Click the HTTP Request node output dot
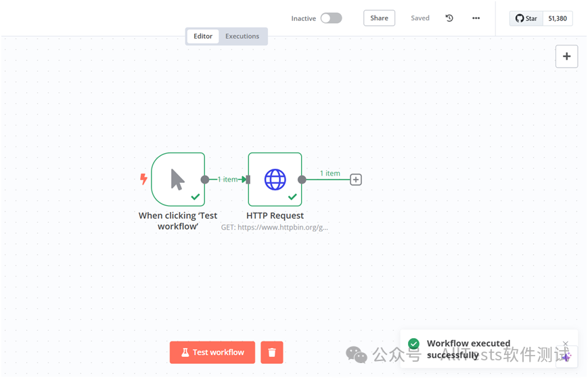 coord(302,180)
